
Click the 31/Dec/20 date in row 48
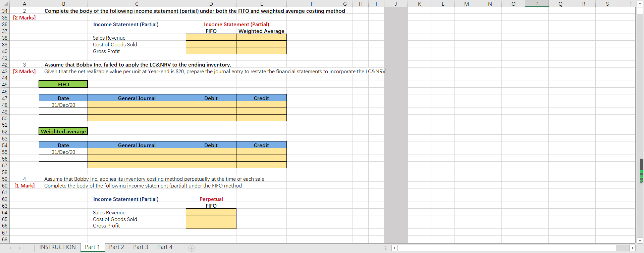[63, 105]
